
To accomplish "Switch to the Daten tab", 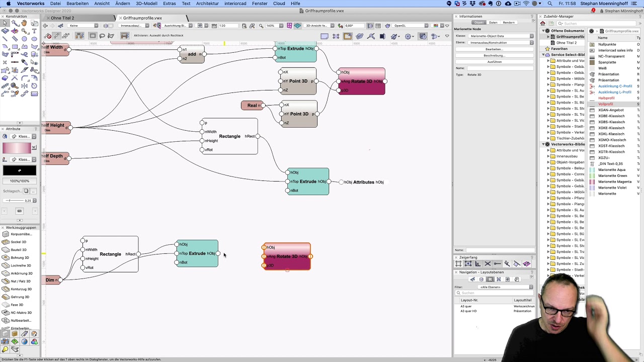I will point(493,23).
